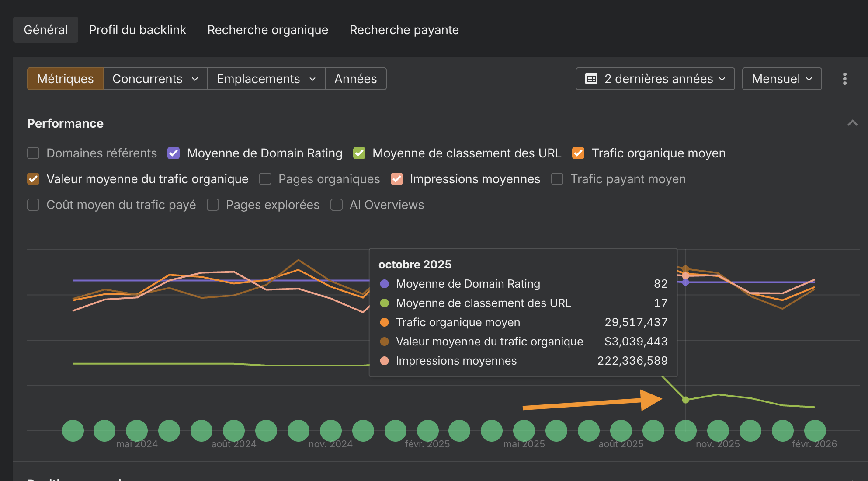Viewport: 868px width, 481px height.
Task: Click the green URL ranking point for octobre 2025
Action: tap(685, 400)
